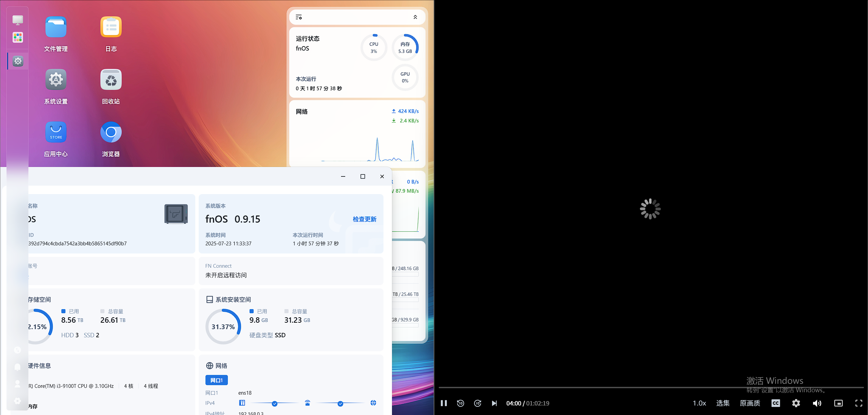
Task: Click the download speed 2.4 KB/s
Action: [x=405, y=121]
